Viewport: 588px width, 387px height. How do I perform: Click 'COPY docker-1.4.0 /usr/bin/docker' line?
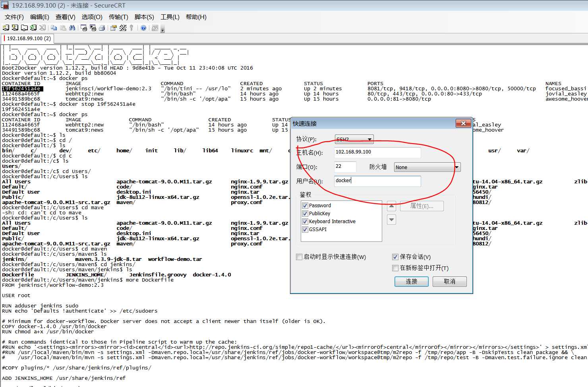54,327
